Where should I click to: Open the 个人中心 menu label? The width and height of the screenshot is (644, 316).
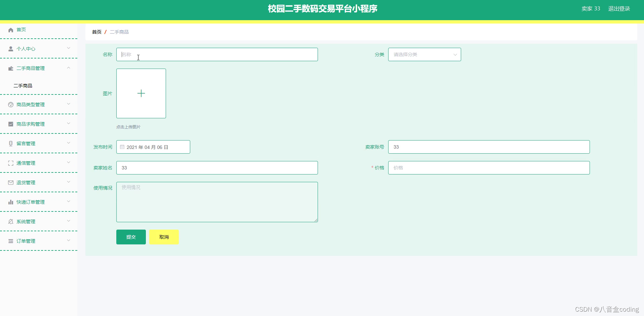26,49
